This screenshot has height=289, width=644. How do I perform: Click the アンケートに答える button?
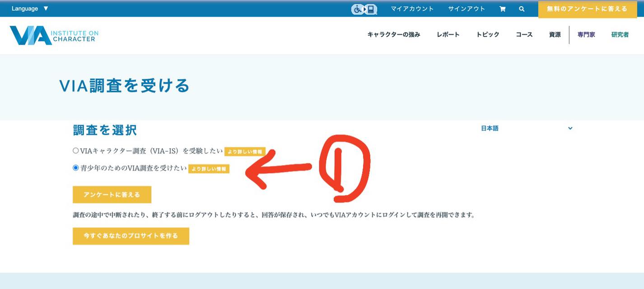coord(112,195)
